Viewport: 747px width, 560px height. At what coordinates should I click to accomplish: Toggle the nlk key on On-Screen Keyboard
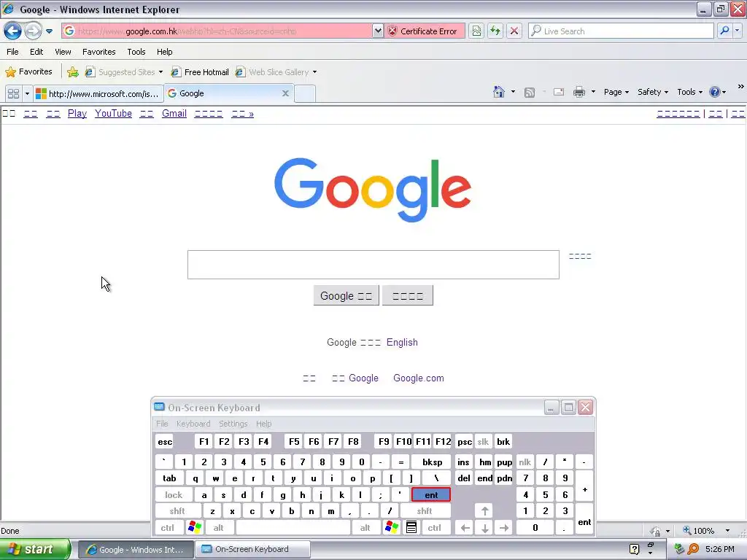(x=525, y=462)
